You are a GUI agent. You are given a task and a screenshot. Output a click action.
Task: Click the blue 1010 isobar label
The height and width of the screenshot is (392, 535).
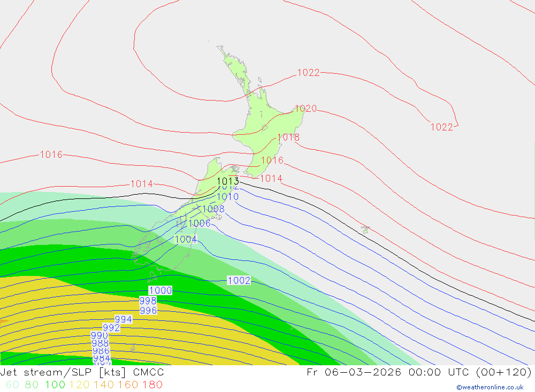point(227,196)
